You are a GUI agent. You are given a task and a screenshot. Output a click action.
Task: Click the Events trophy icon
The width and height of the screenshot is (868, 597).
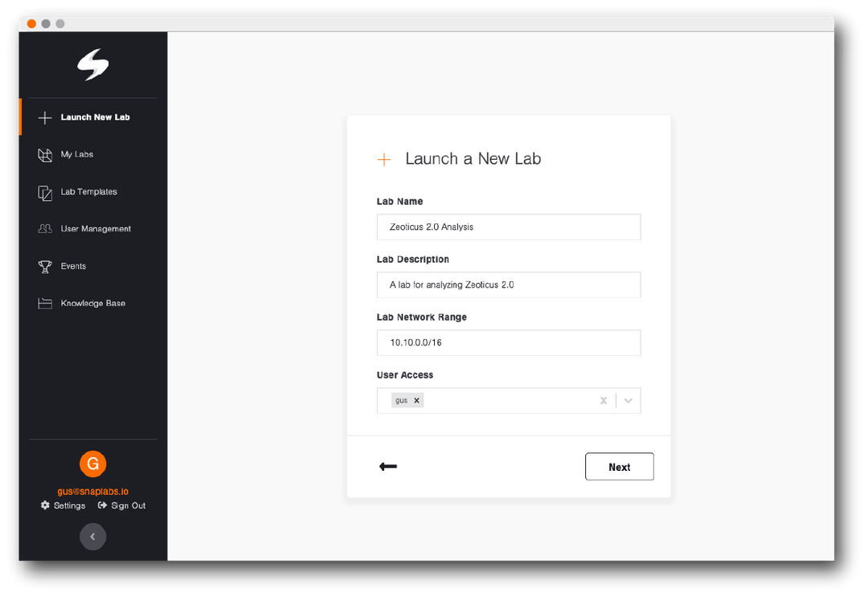click(45, 267)
